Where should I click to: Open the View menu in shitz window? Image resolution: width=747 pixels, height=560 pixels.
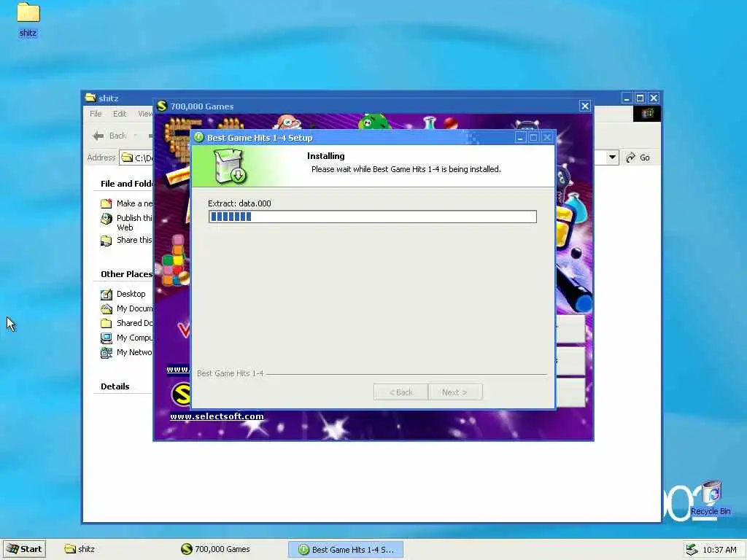point(145,114)
